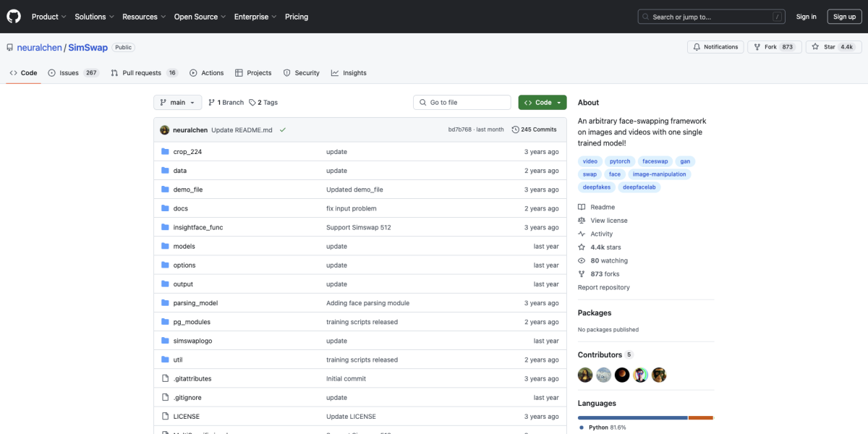868x434 pixels.
Task: Expand the green Code dropdown button
Action: [542, 103]
